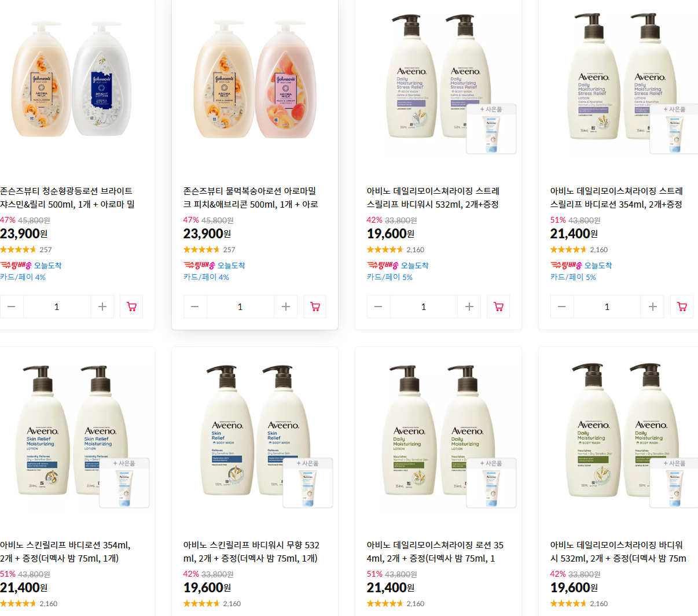
Task: Add Johnson's peach apricot lotion to cart
Action: tap(315, 307)
